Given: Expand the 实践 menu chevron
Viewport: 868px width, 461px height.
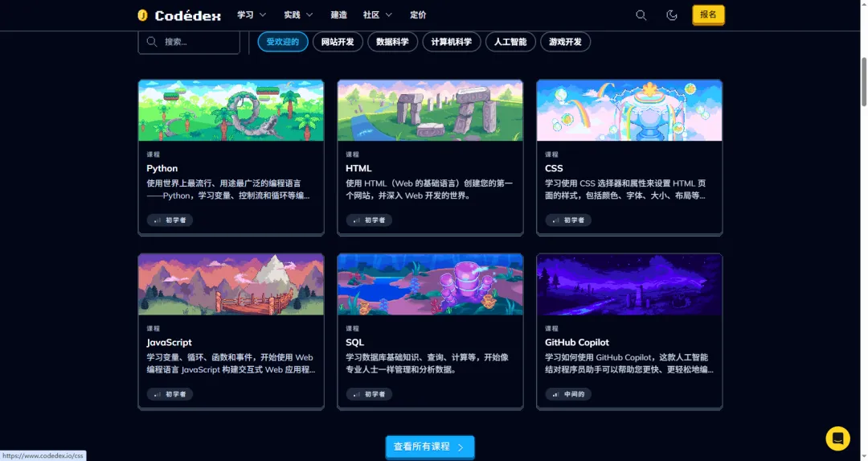Looking at the screenshot, I should click(309, 15).
